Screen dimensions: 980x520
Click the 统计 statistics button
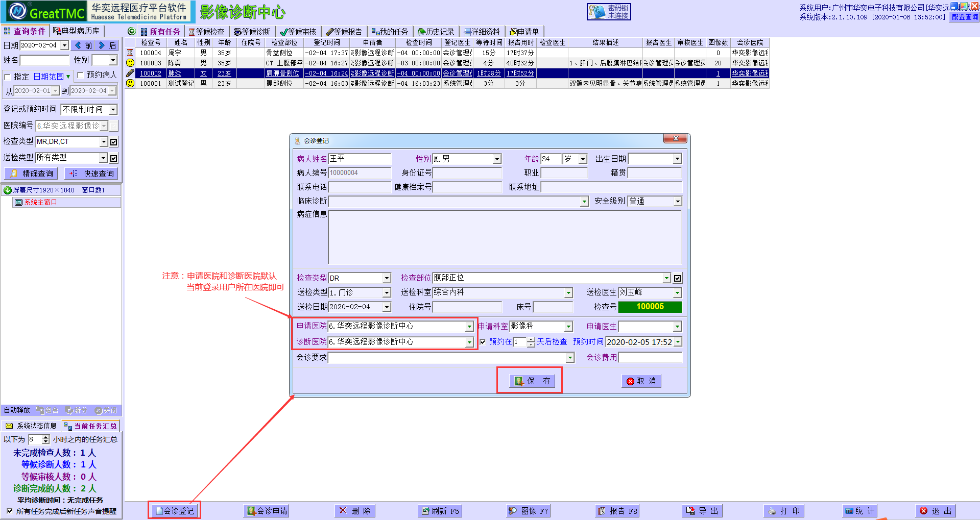click(859, 511)
